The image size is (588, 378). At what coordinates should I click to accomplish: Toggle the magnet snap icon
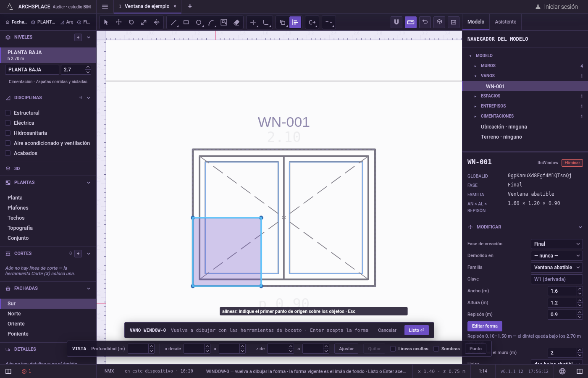point(396,22)
